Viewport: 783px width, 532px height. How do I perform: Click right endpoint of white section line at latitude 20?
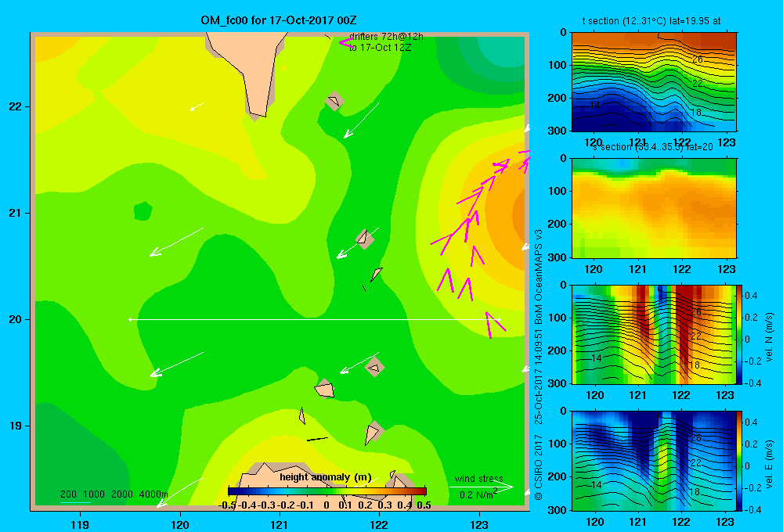[x=499, y=319]
